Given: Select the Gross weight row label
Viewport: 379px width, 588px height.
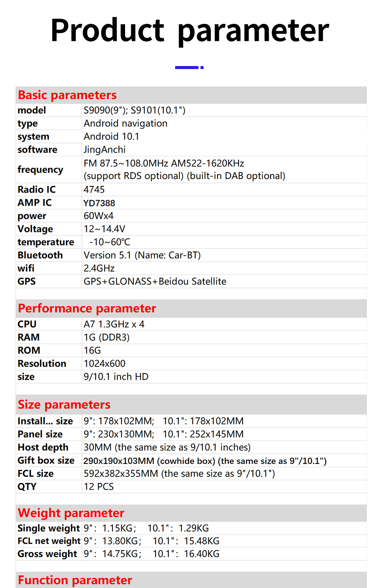Looking at the screenshot, I should tap(47, 554).
